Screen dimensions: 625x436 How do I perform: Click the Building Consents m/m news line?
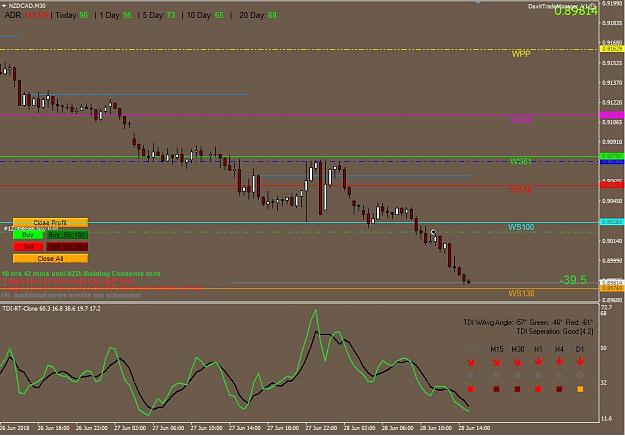point(81,274)
